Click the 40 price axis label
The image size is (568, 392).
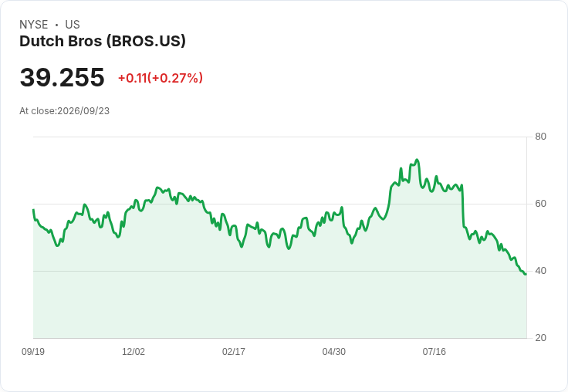pos(540,271)
